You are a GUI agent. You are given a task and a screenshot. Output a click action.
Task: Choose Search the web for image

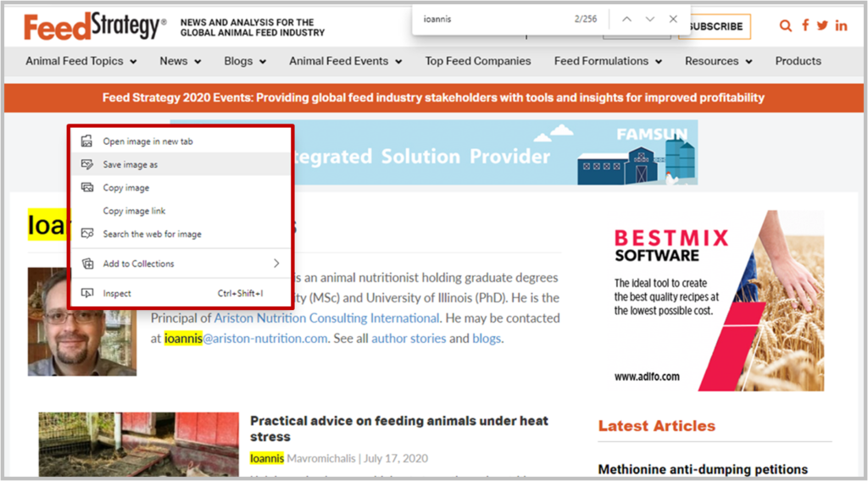(x=181, y=234)
